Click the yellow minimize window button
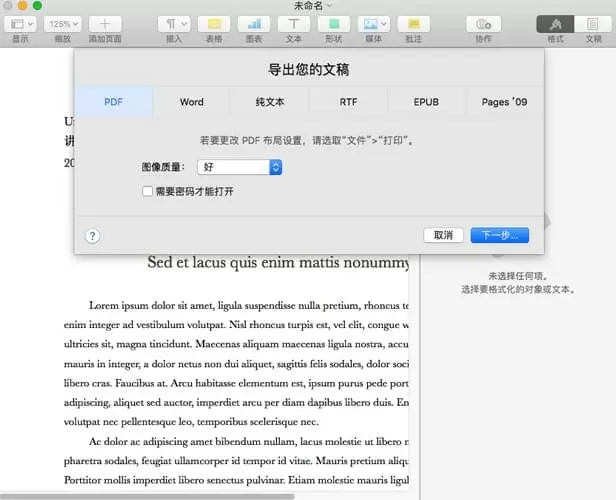The width and height of the screenshot is (616, 500). [22, 5]
